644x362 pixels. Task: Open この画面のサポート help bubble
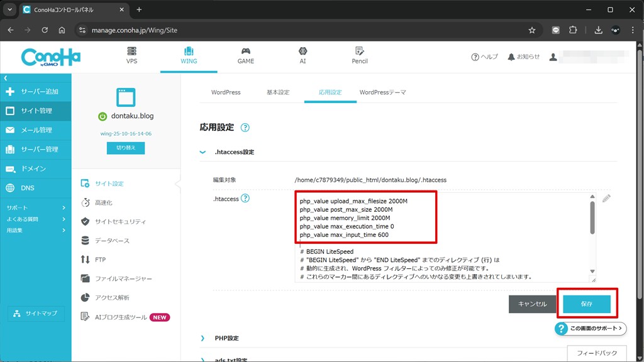coord(590,328)
